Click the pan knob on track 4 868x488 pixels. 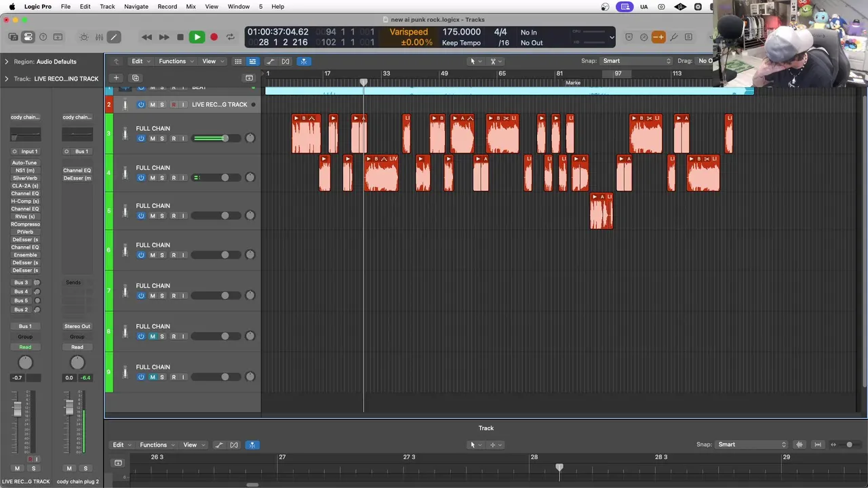pyautogui.click(x=250, y=178)
